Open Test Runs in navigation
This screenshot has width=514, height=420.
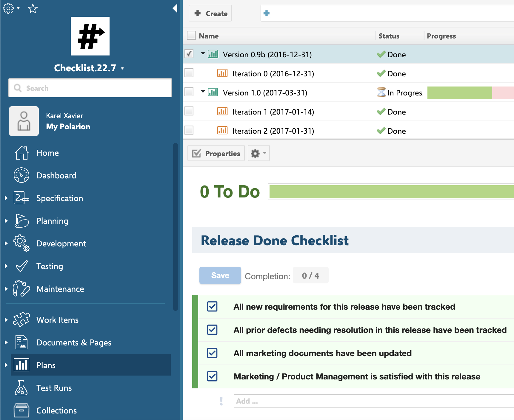[x=54, y=388]
